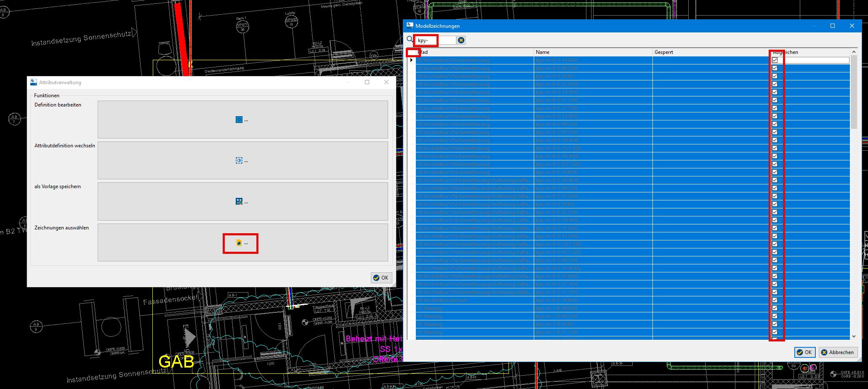This screenshot has height=389, width=868.
Task: Click the Modellzeichnungen title bar app icon
Action: pos(410,26)
